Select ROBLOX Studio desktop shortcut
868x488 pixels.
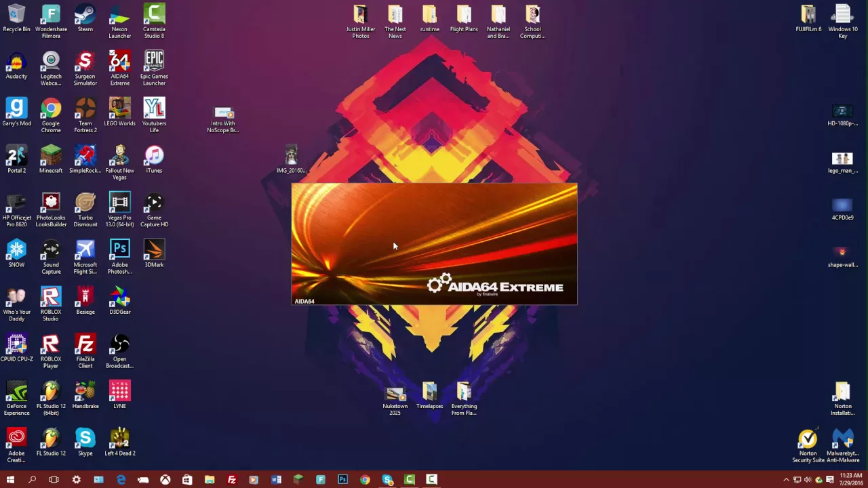pos(51,305)
